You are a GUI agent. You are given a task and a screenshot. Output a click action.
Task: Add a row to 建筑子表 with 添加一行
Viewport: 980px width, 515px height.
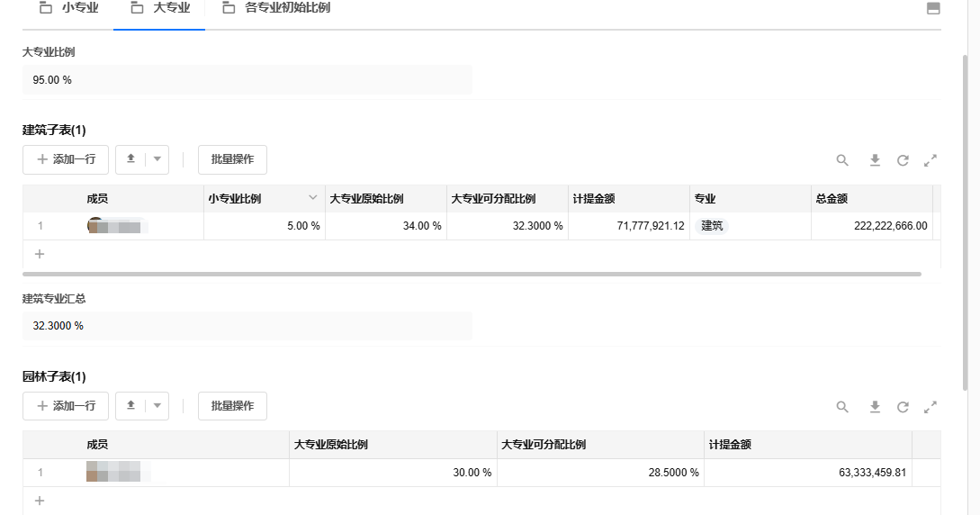click(x=66, y=159)
